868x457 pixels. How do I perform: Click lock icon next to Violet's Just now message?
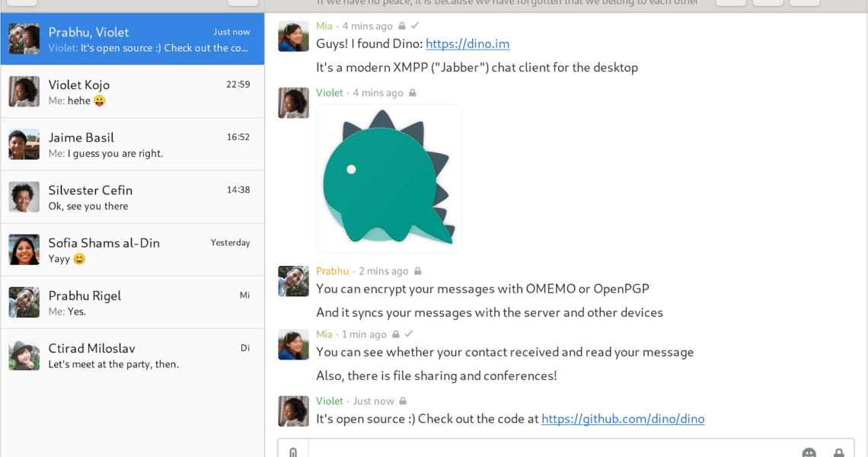tap(403, 401)
